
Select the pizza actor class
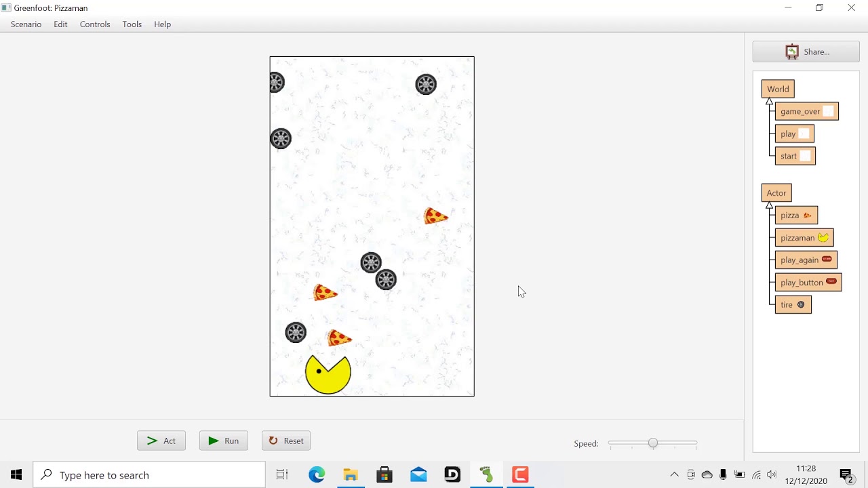click(797, 215)
